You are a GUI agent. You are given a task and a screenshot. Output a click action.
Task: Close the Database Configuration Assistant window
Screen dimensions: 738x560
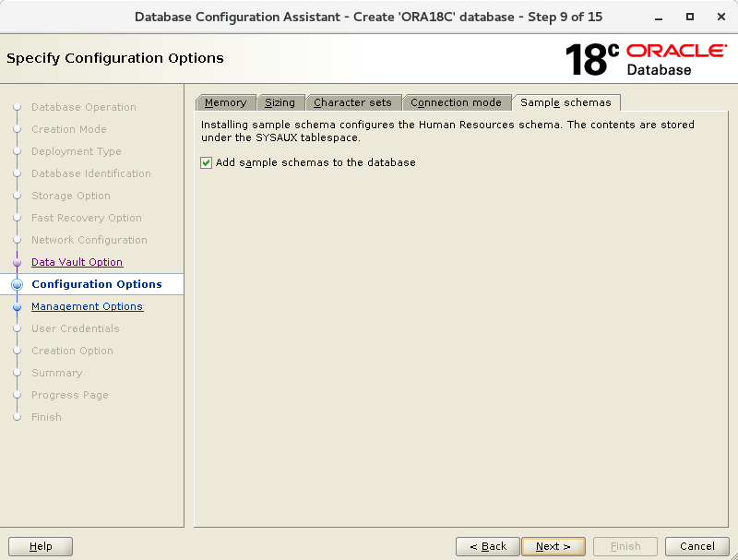point(721,17)
